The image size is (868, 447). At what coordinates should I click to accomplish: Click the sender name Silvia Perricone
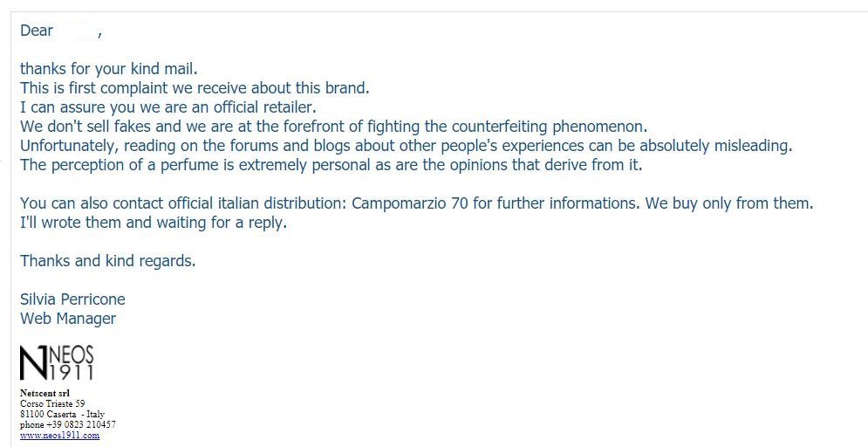tap(72, 299)
